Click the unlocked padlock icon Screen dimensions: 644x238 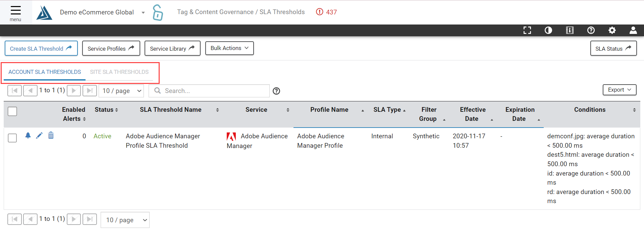point(158,13)
